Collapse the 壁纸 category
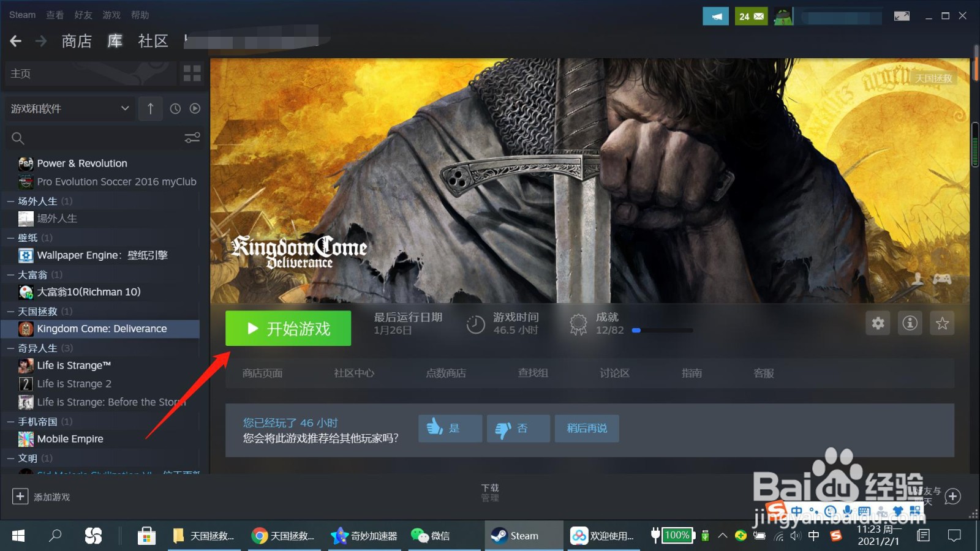Screen dimensions: 980x551 (x=11, y=238)
